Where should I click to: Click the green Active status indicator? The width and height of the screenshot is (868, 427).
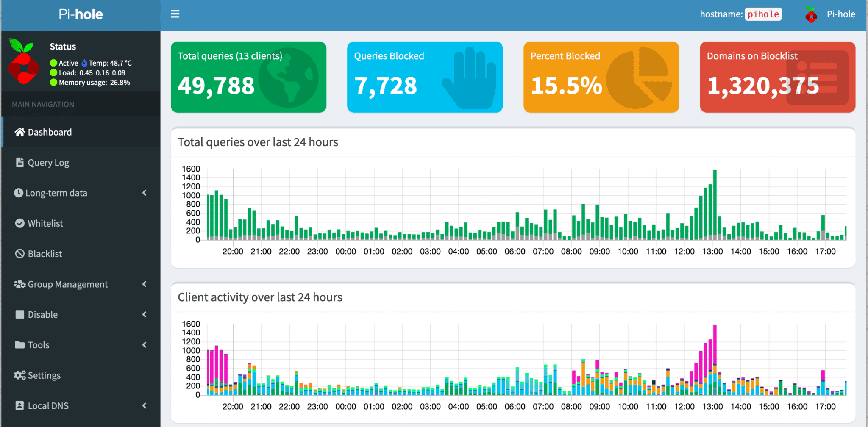click(53, 62)
